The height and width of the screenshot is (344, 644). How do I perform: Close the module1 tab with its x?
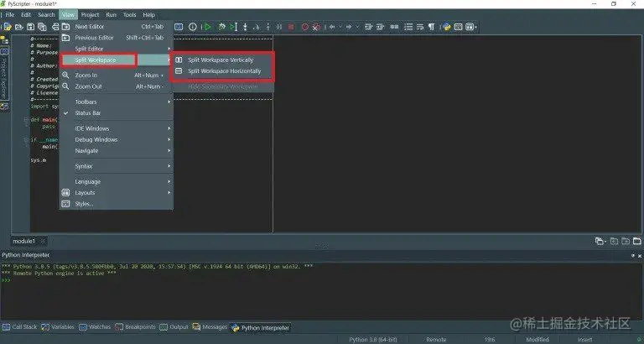coord(43,242)
